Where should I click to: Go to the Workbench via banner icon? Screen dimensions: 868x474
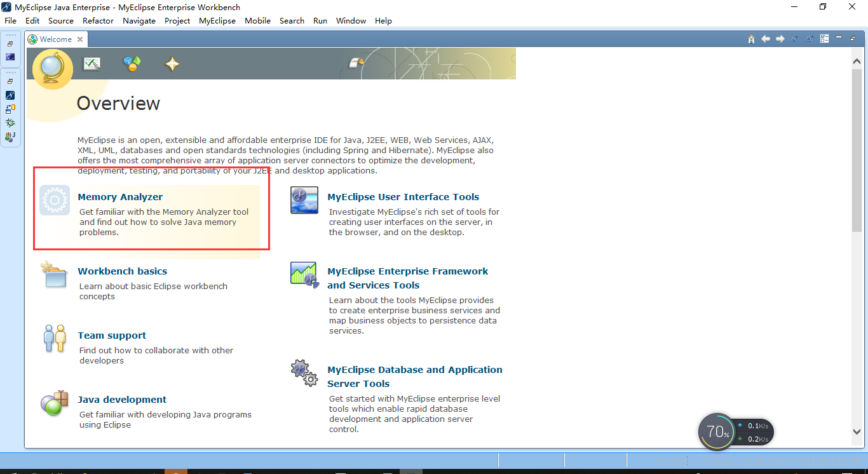coord(357,62)
